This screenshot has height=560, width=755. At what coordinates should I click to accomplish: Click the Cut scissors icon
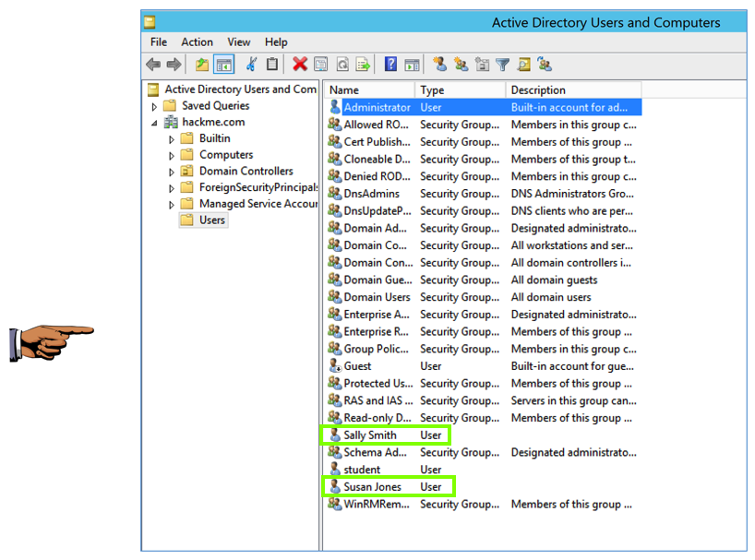click(251, 65)
